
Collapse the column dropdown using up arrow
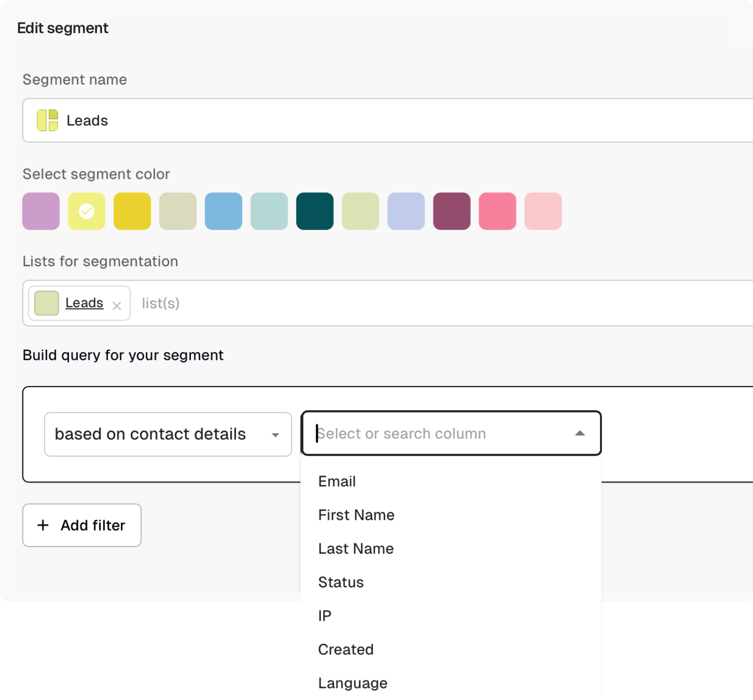tap(580, 433)
